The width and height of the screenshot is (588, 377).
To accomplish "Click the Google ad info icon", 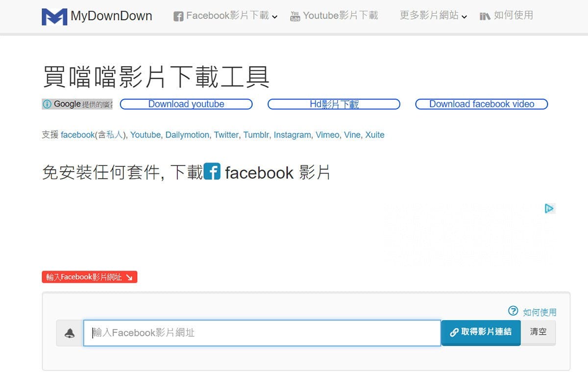I will click(x=47, y=104).
